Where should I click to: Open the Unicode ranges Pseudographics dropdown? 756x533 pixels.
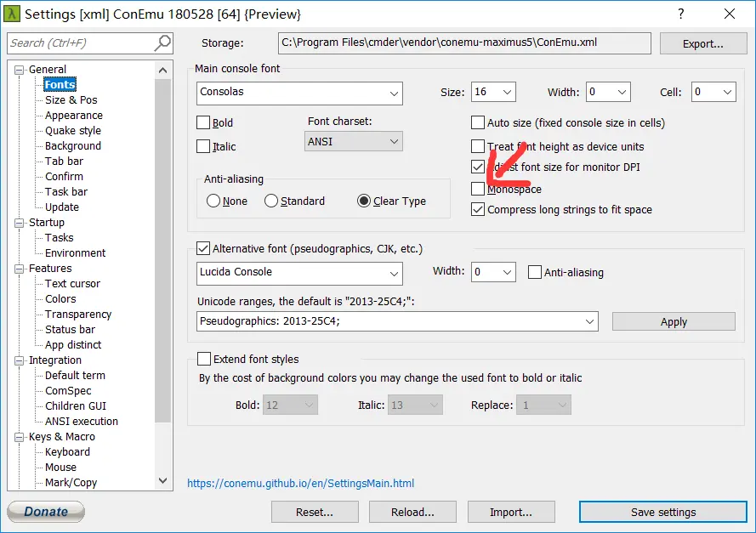pyautogui.click(x=397, y=321)
